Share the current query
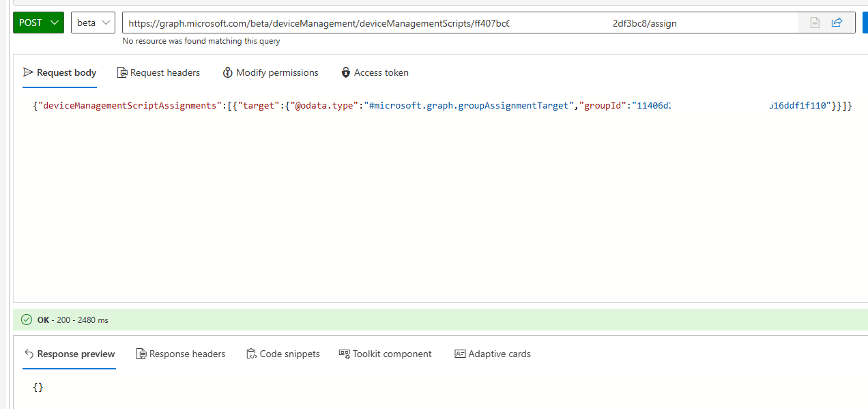 click(837, 22)
